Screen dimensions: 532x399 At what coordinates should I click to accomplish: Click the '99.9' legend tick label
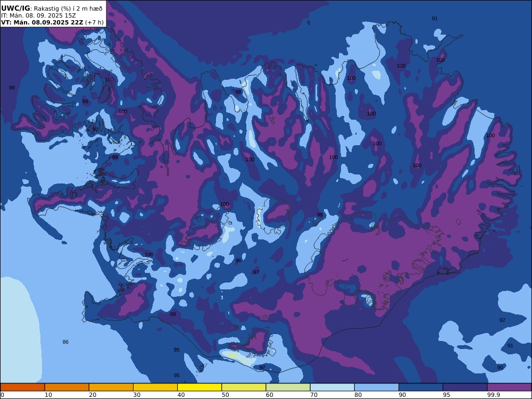[x=493, y=395]
